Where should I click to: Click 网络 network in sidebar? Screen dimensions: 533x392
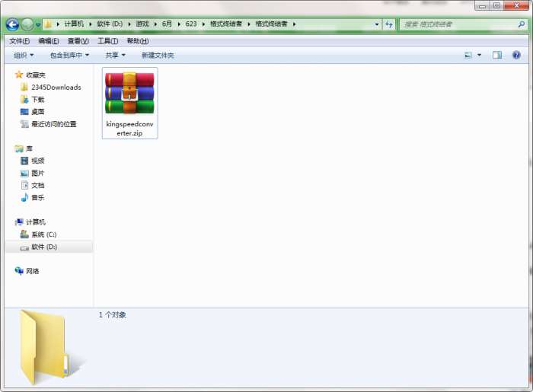click(32, 271)
